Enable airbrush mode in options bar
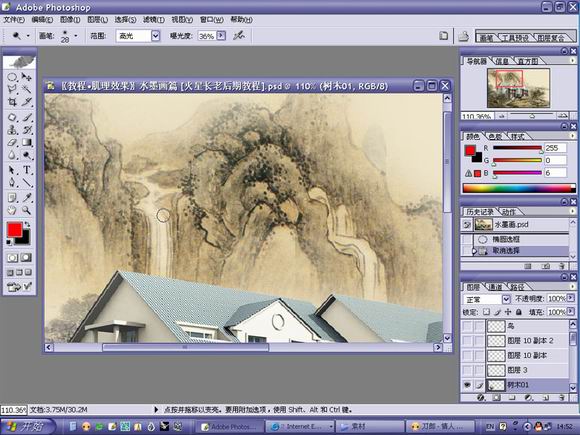The width and height of the screenshot is (580, 435). pyautogui.click(x=239, y=36)
